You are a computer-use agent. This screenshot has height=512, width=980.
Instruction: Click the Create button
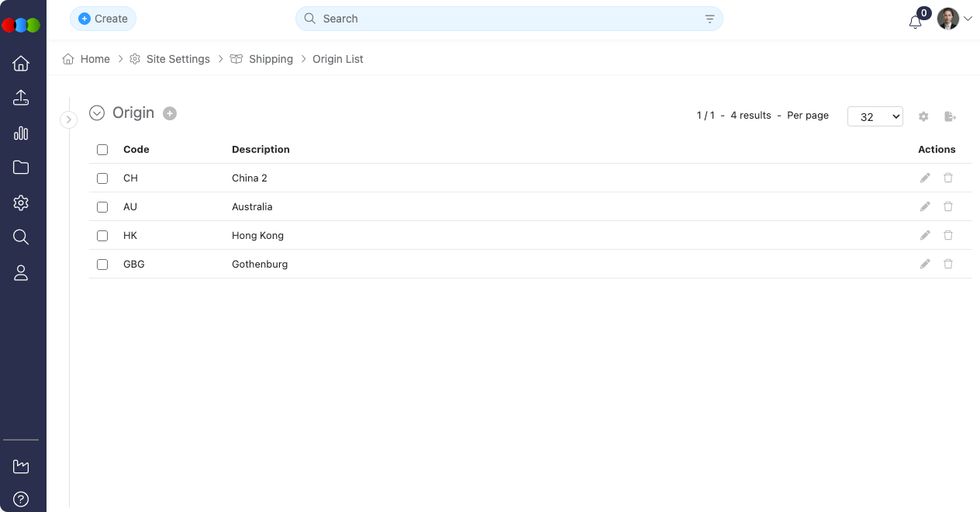pyautogui.click(x=103, y=19)
